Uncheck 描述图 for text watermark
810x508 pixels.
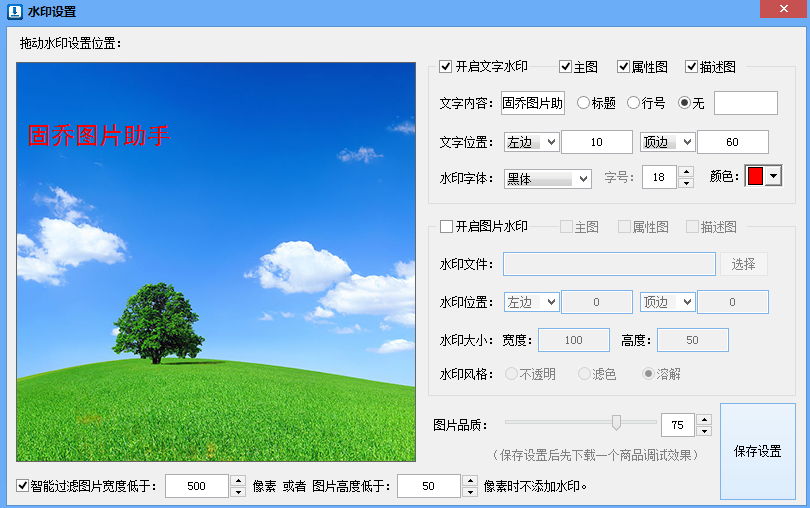tap(691, 67)
